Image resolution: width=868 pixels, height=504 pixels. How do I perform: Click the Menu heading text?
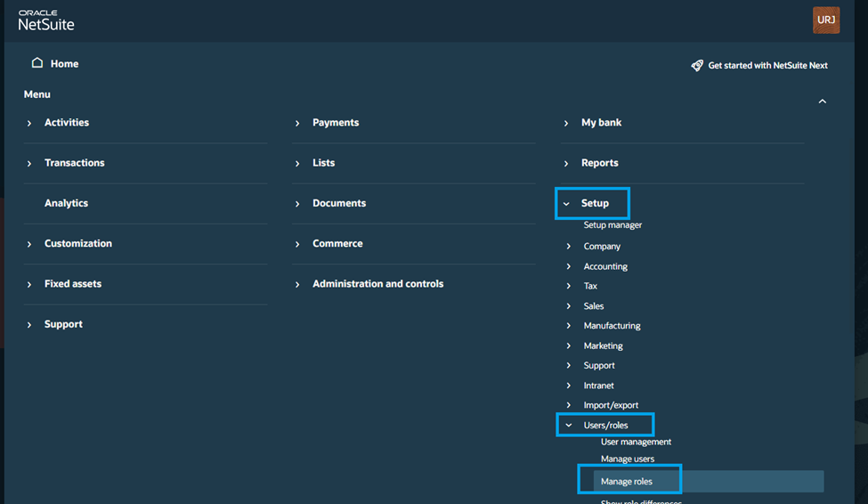coord(37,94)
